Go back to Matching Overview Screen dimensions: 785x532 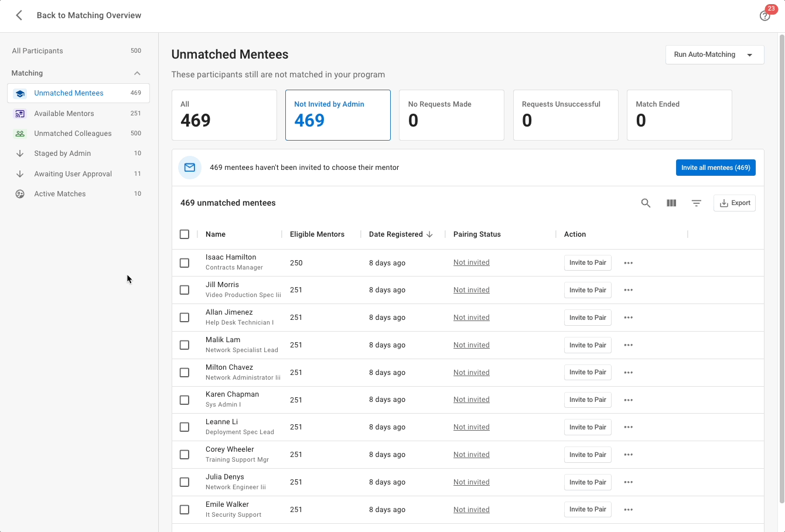89,15
